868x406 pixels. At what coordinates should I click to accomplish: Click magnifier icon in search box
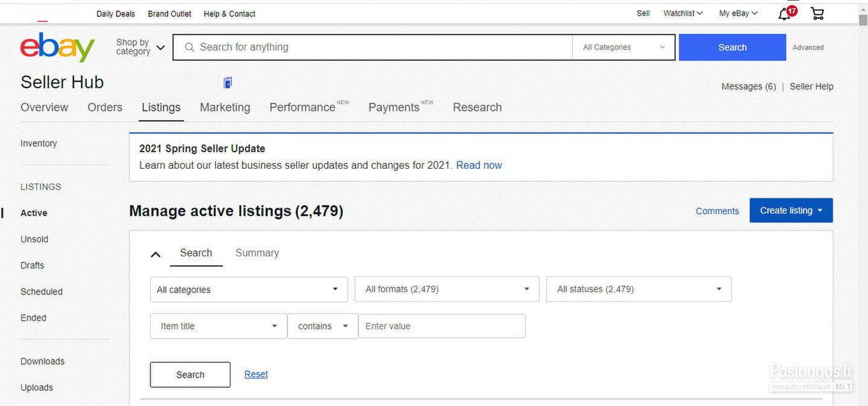[x=189, y=47]
